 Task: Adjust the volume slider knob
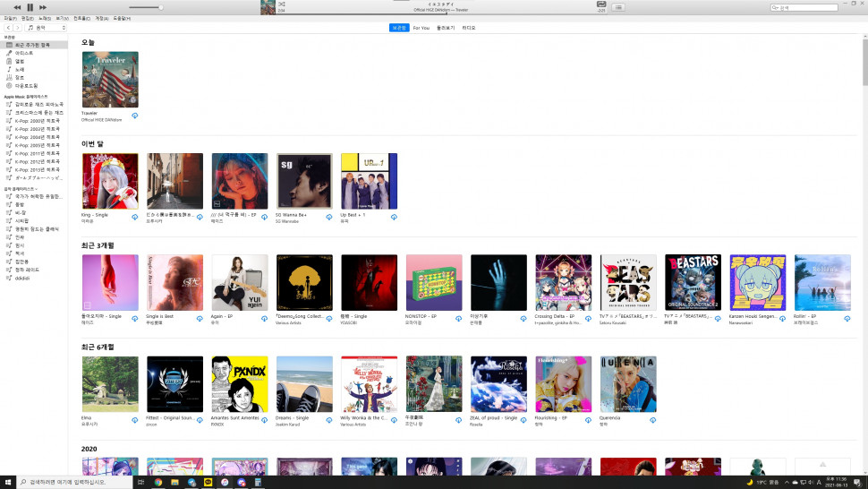(160, 7)
